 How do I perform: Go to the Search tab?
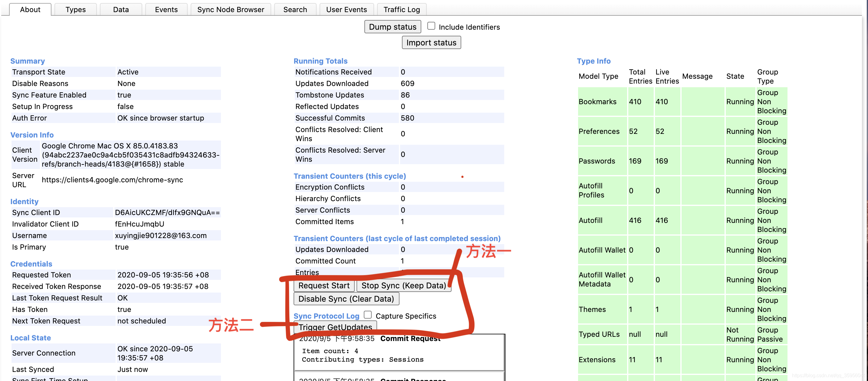tap(295, 9)
